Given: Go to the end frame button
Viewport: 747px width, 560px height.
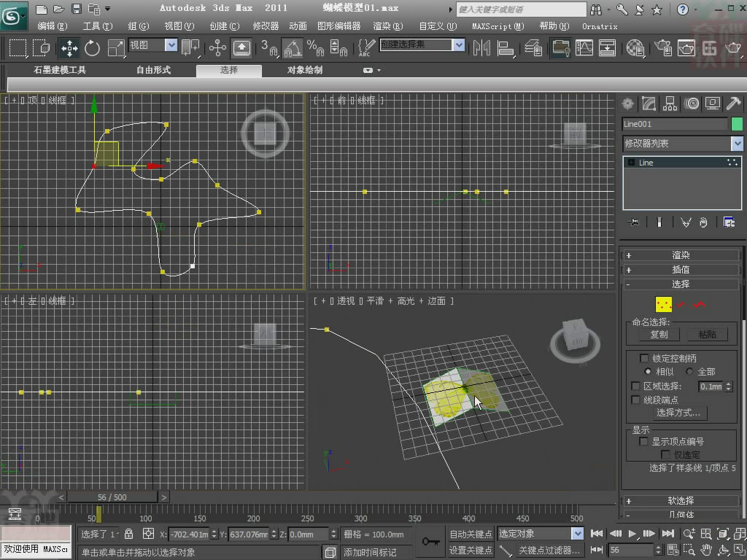Looking at the screenshot, I should 668,534.
